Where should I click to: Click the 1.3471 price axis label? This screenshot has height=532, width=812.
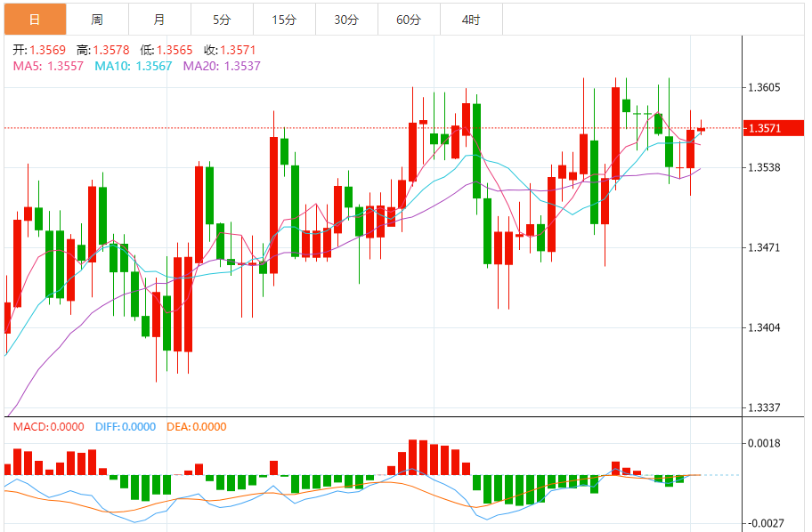(764, 247)
